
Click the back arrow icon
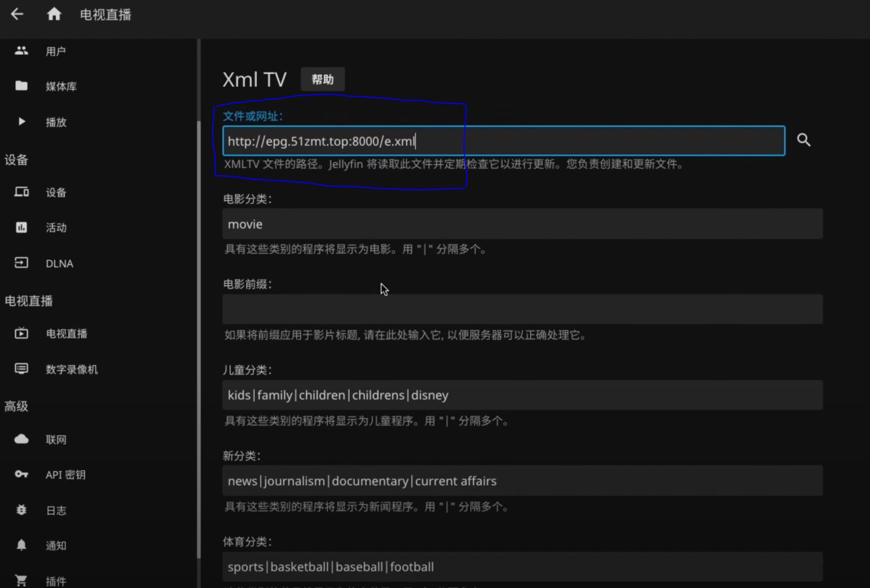click(x=17, y=14)
